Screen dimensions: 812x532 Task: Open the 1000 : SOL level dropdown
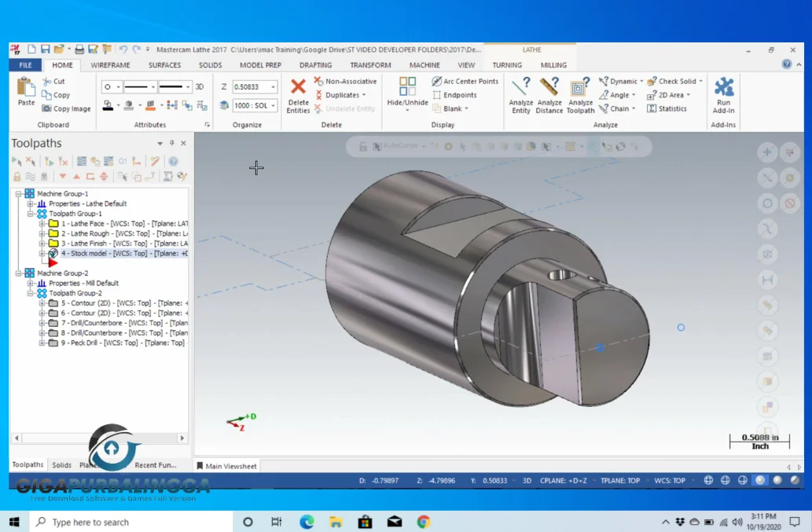273,105
